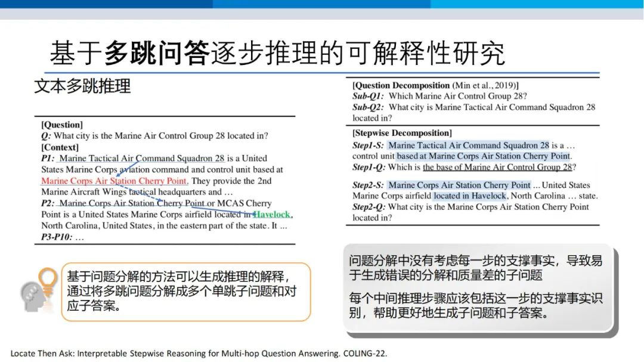Screen dimensions: 644x362
Task: Select gray box paragraph beginning 每个中间推理步骤
Action: (x=476, y=305)
